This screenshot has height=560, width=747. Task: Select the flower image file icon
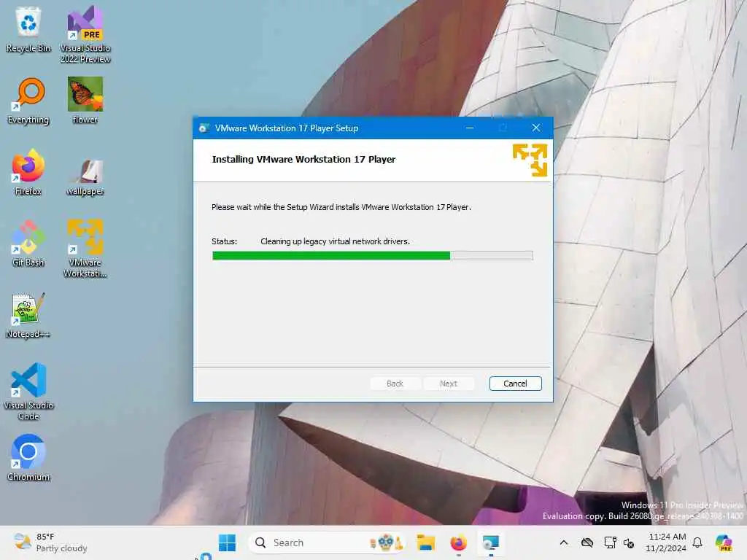point(85,101)
